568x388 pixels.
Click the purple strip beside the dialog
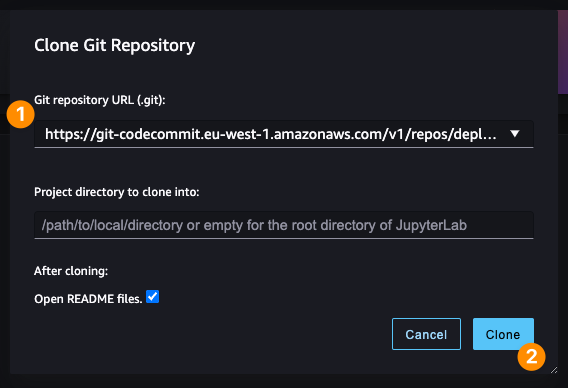(x=563, y=53)
